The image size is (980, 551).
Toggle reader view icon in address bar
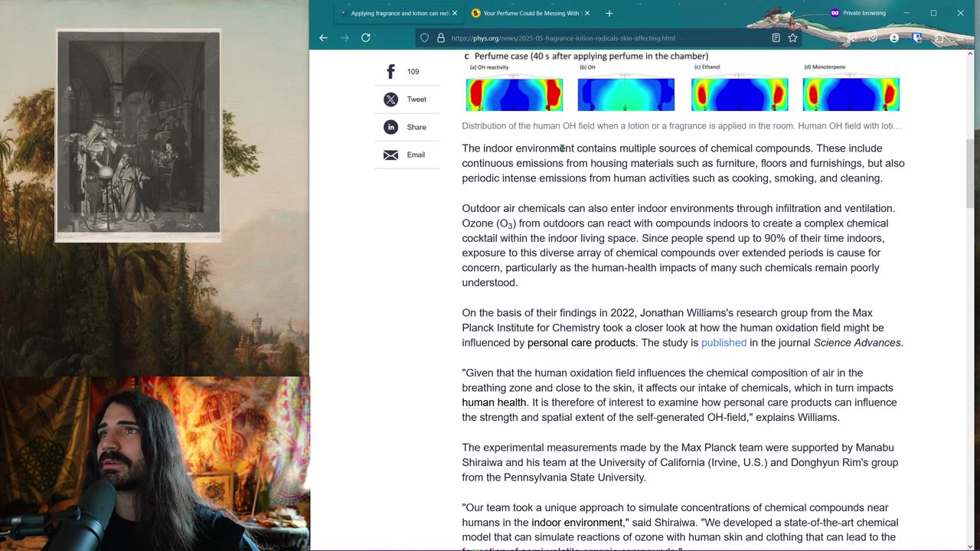(x=776, y=37)
